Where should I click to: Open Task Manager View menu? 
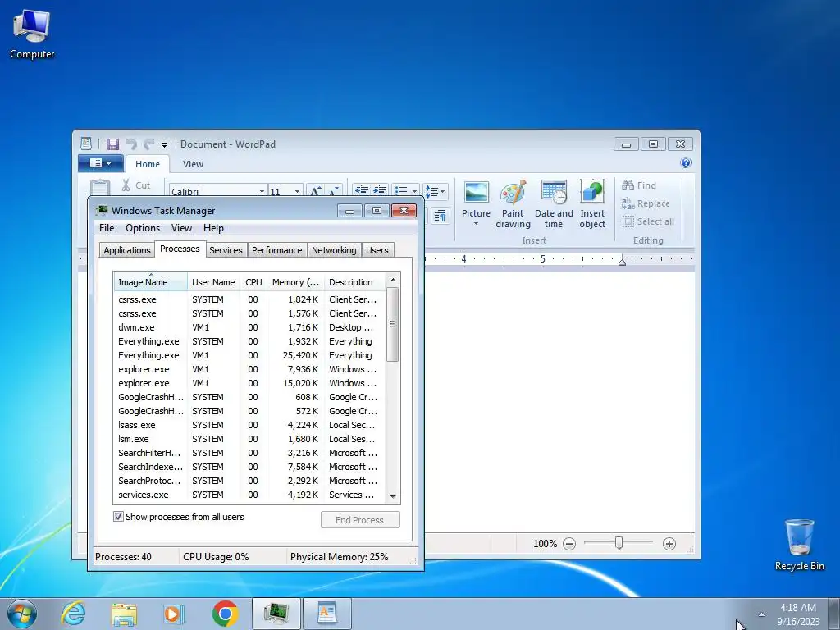point(181,228)
